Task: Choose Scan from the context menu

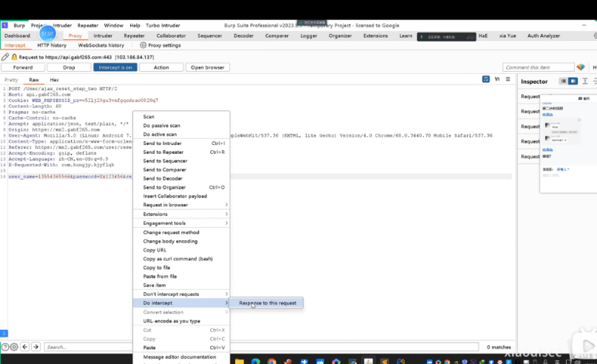Action: coord(181,116)
